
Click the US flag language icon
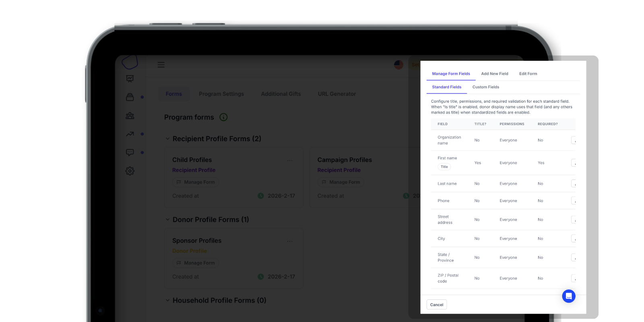pos(398,65)
